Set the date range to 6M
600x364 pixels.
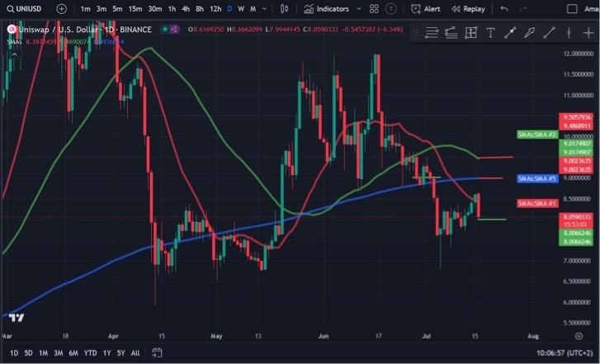pos(73,353)
